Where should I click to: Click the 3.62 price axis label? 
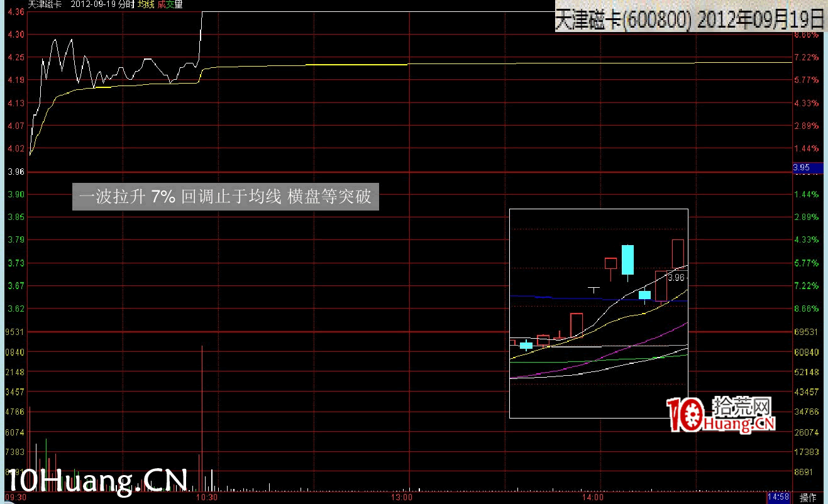16,309
